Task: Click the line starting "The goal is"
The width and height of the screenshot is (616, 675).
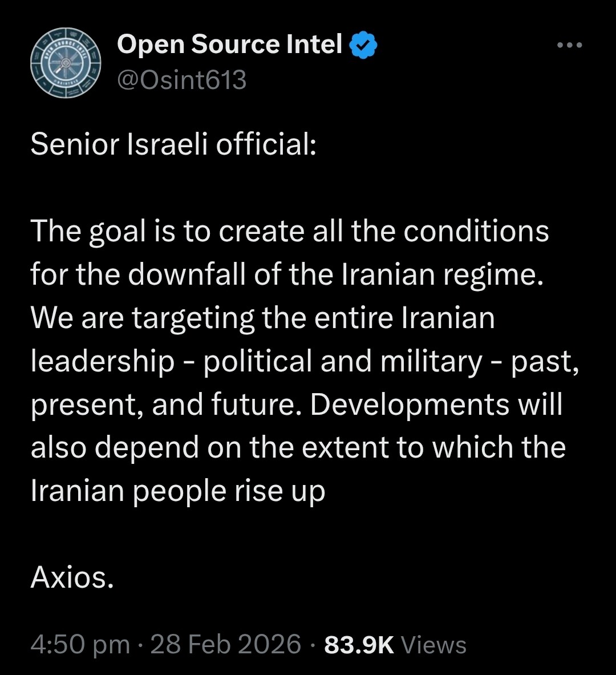Action: [290, 232]
